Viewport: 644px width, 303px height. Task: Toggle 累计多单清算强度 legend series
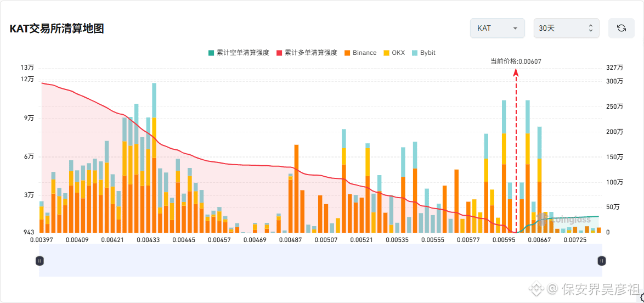click(x=307, y=53)
